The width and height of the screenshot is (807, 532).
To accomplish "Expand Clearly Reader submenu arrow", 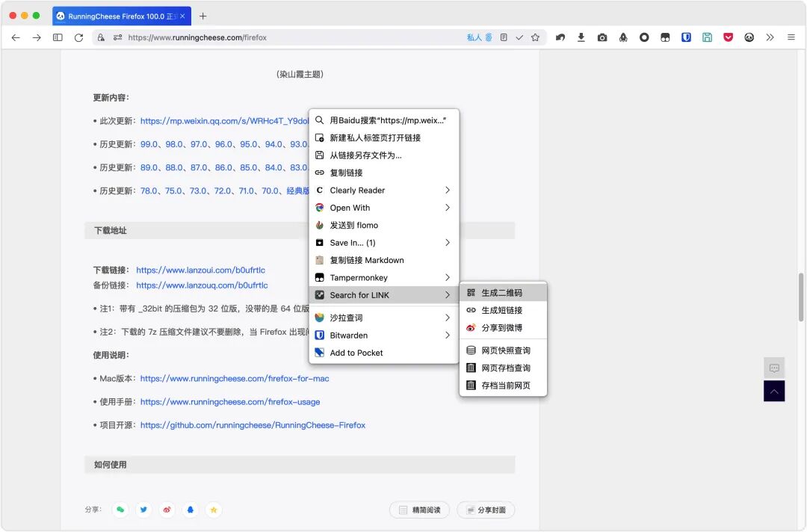I will click(x=448, y=191).
